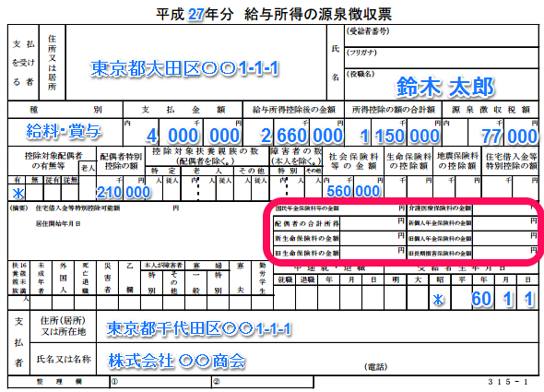Click 国民年金保険料等の金額 label
The height and width of the screenshot is (392, 544).
(x=307, y=208)
